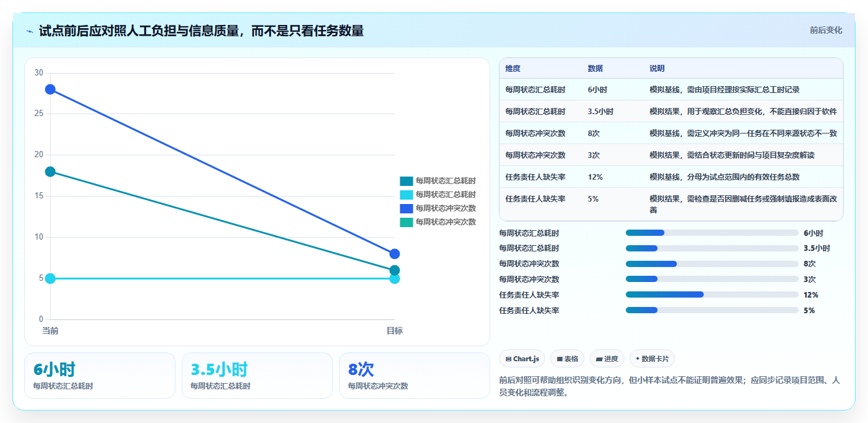Click the 维度 column header

tap(513, 69)
